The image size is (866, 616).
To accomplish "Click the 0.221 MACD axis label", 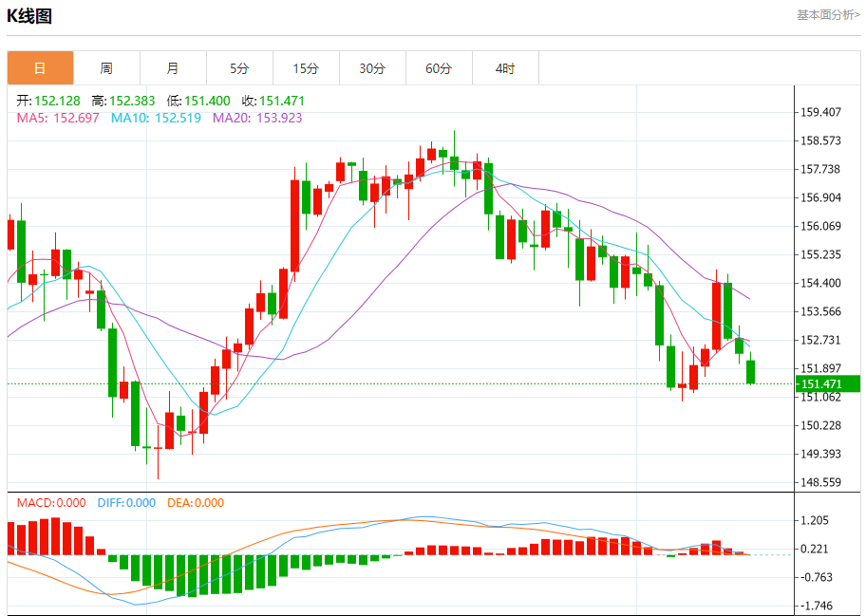I will (x=815, y=549).
